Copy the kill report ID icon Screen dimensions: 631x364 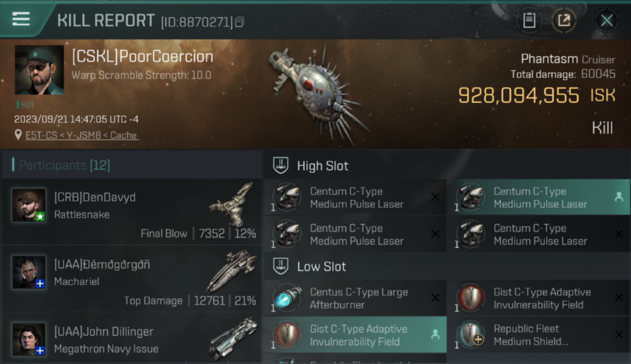pyautogui.click(x=240, y=22)
